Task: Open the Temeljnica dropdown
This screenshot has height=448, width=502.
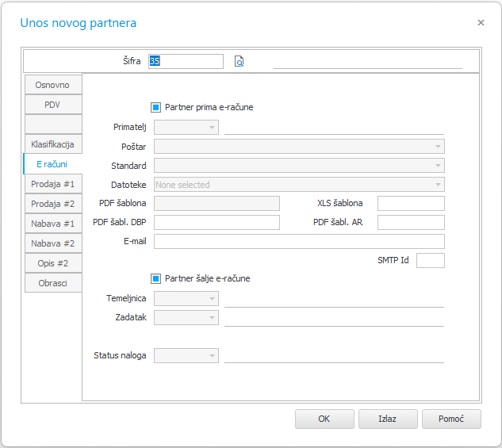Action: 186,299
